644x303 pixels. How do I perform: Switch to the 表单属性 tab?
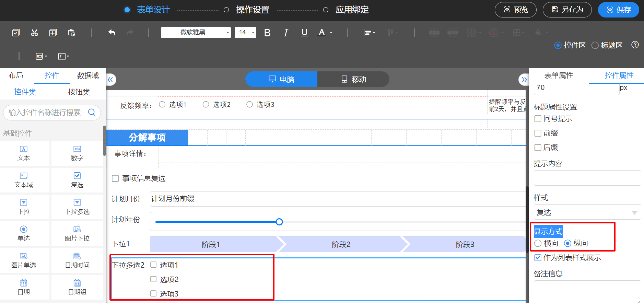pos(559,75)
